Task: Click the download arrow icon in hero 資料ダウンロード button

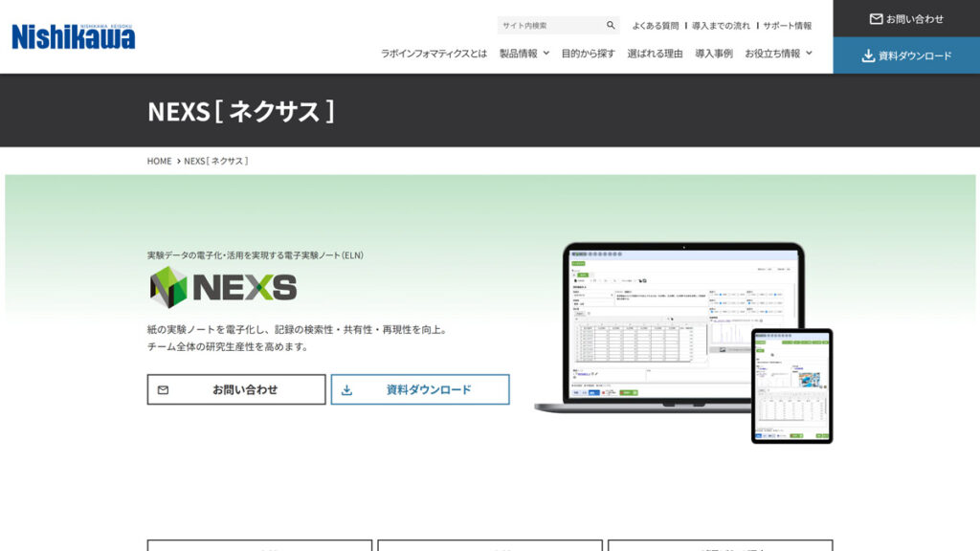Action: tap(348, 388)
